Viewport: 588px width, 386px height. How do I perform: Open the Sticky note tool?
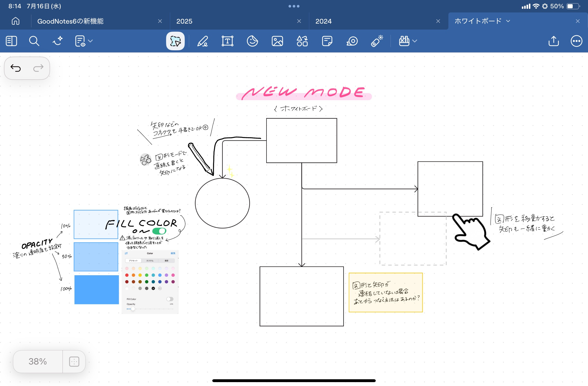pyautogui.click(x=327, y=41)
